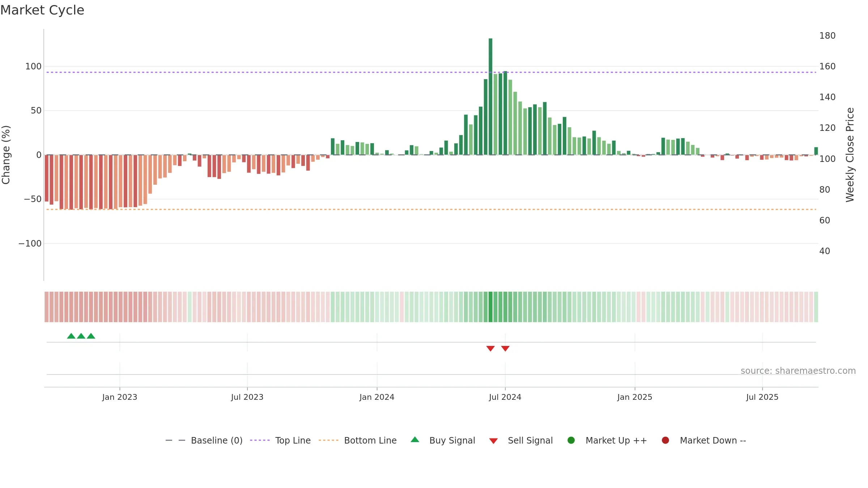Click the 60 value on right axis

point(825,221)
